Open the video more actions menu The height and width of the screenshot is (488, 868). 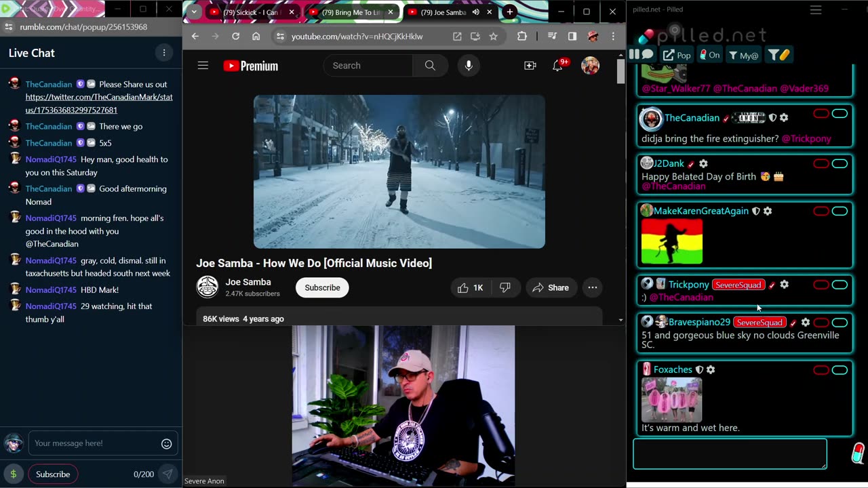click(x=593, y=288)
